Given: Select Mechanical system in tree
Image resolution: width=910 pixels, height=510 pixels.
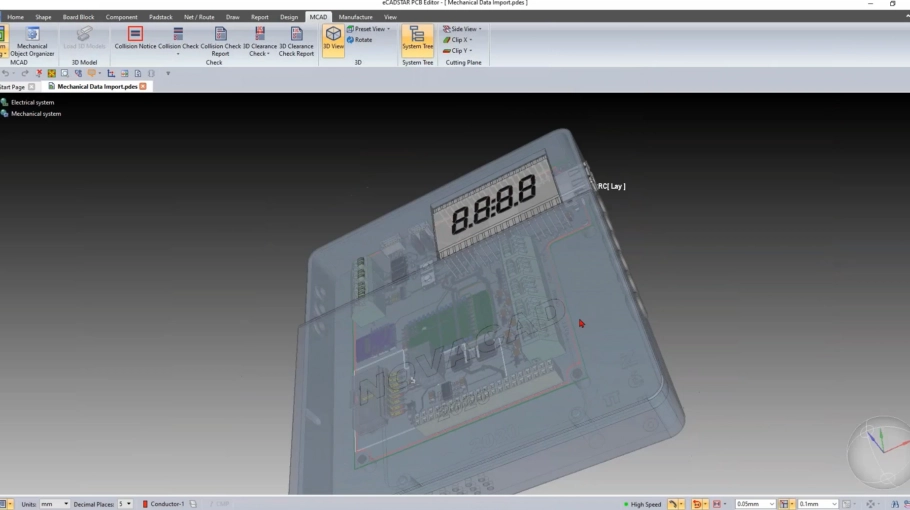Looking at the screenshot, I should 35,114.
